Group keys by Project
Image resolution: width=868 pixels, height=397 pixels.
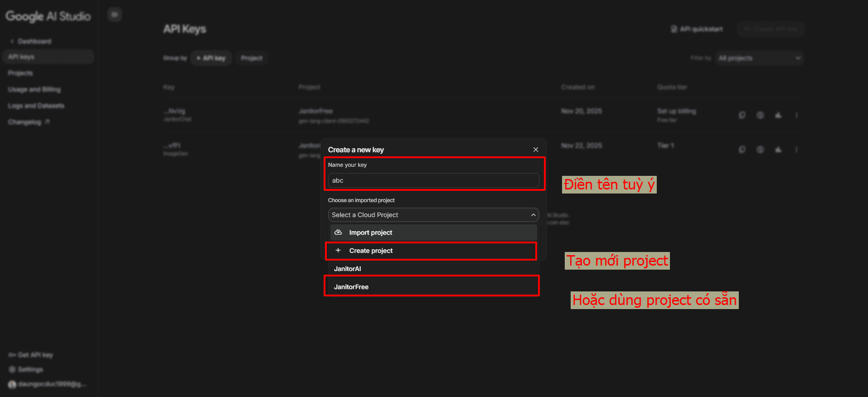coord(252,58)
